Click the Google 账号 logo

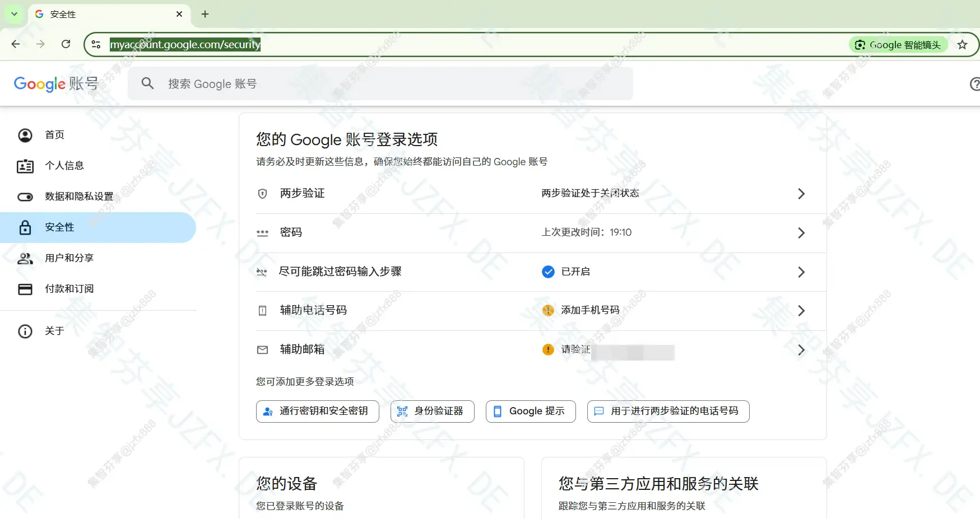pyautogui.click(x=56, y=84)
